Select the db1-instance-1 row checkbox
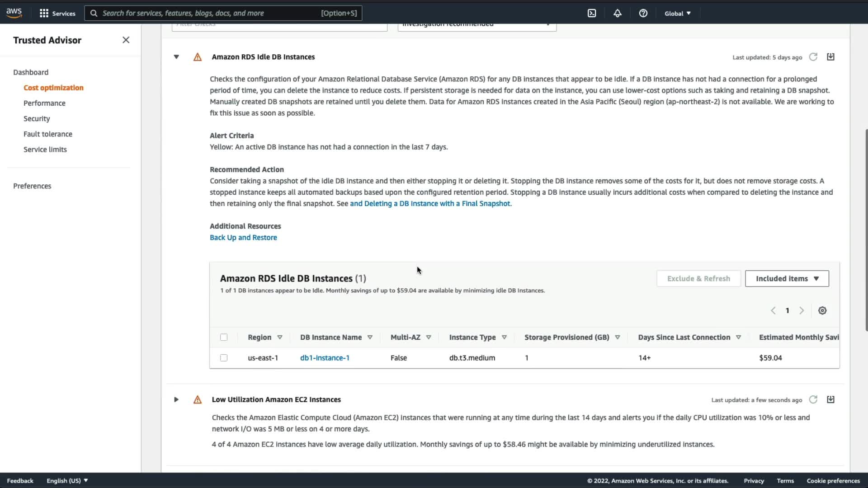 (x=224, y=358)
